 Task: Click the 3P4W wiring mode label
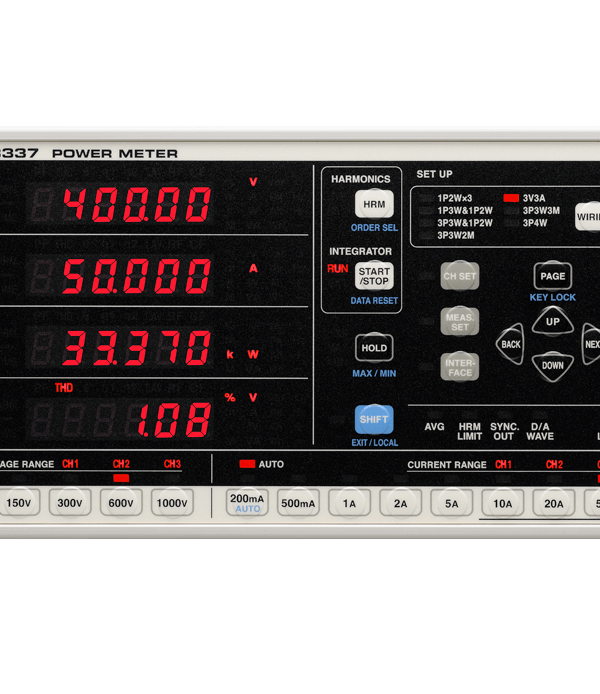[535, 223]
